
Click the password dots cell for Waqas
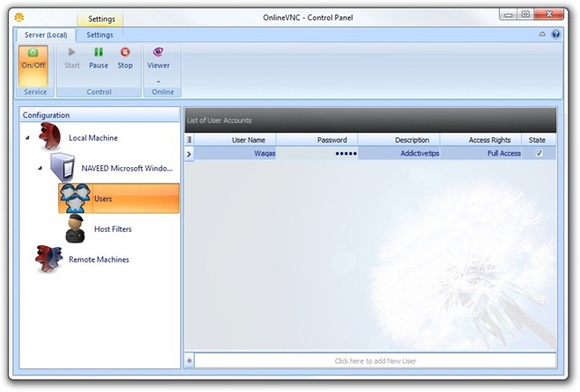point(317,154)
